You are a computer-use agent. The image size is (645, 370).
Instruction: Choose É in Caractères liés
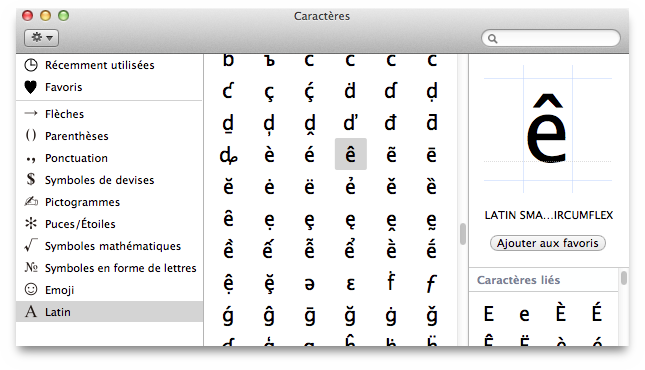[x=597, y=313]
